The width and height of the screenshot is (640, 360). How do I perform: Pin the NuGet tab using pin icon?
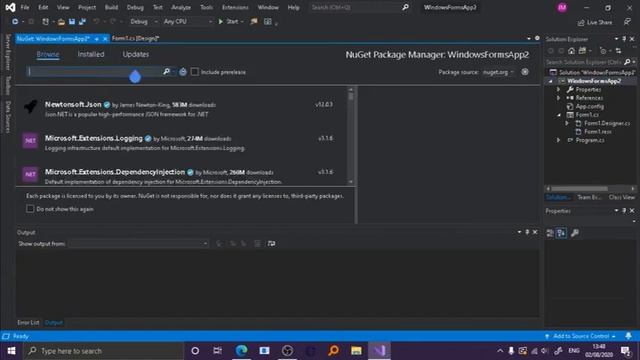(97, 39)
